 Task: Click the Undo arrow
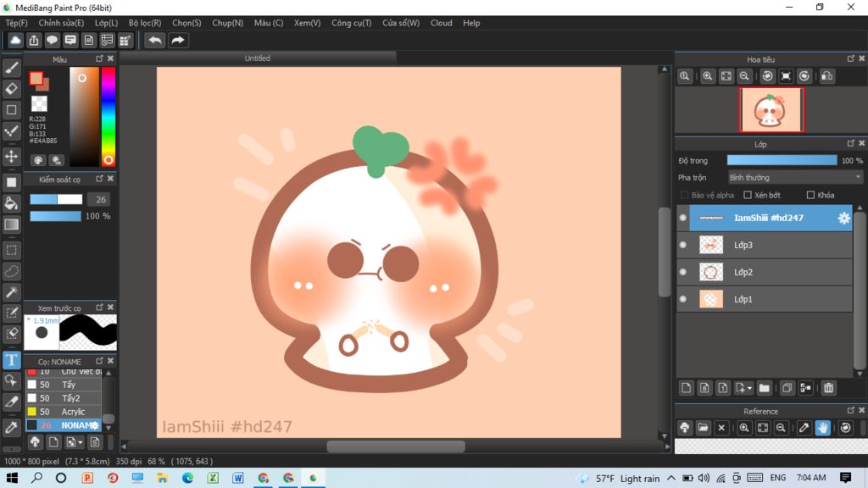click(x=155, y=40)
